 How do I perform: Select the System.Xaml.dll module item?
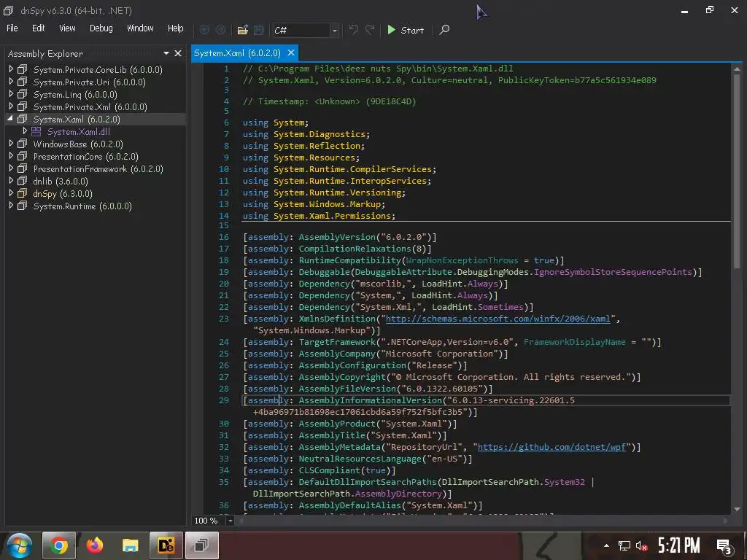[78, 131]
